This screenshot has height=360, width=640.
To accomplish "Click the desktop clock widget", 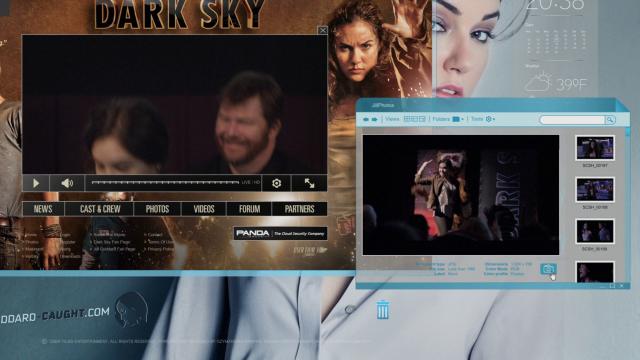I will [555, 5].
